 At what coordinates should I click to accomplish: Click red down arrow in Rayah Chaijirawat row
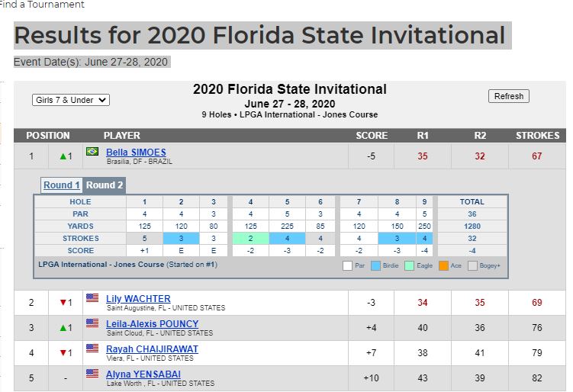pyautogui.click(x=63, y=353)
